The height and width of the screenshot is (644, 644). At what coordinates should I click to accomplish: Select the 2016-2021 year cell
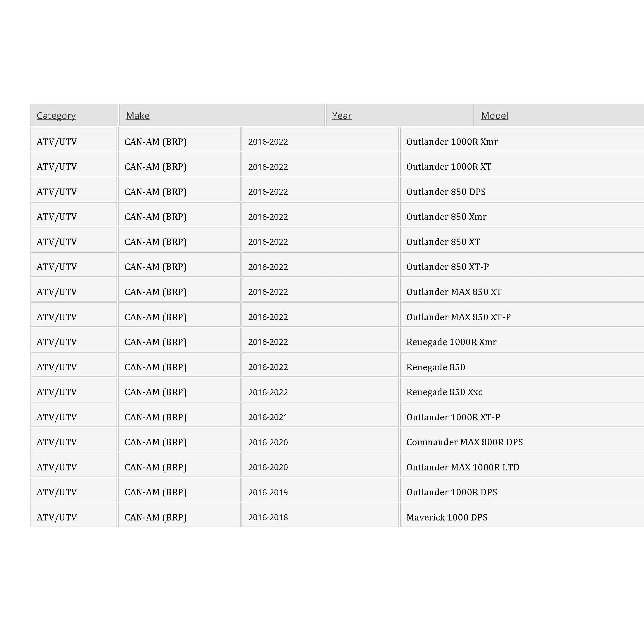[x=320, y=415]
